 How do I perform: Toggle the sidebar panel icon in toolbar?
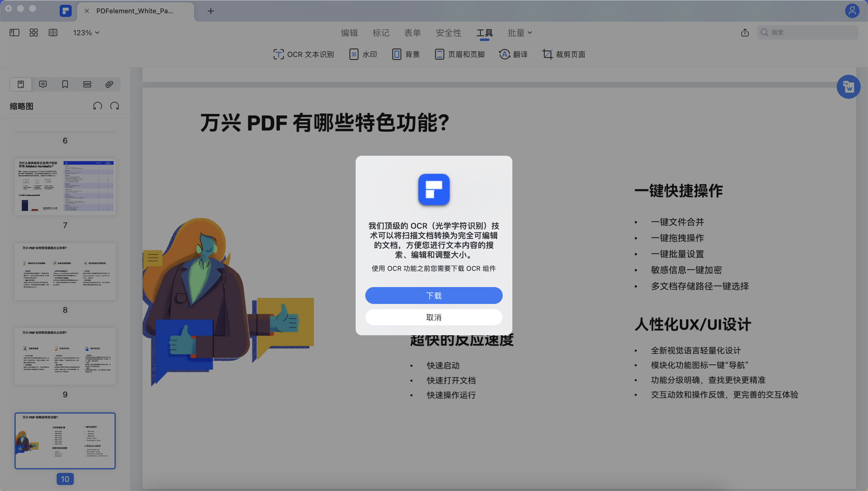point(14,32)
